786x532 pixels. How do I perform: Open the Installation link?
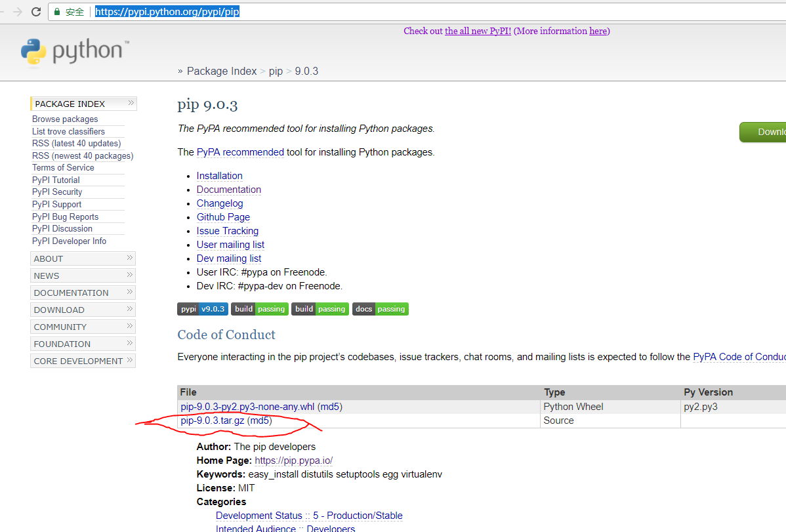coord(220,176)
